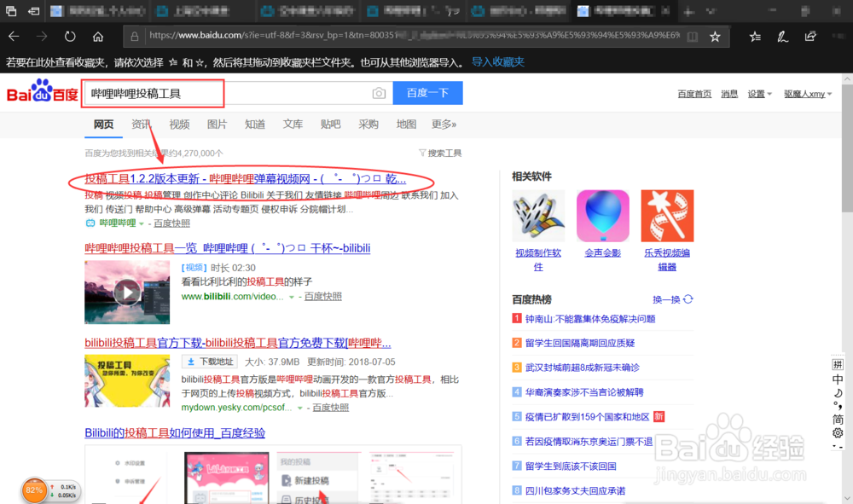853x504 pixels.
Task: Open a new tab with plus button
Action: click(x=688, y=11)
